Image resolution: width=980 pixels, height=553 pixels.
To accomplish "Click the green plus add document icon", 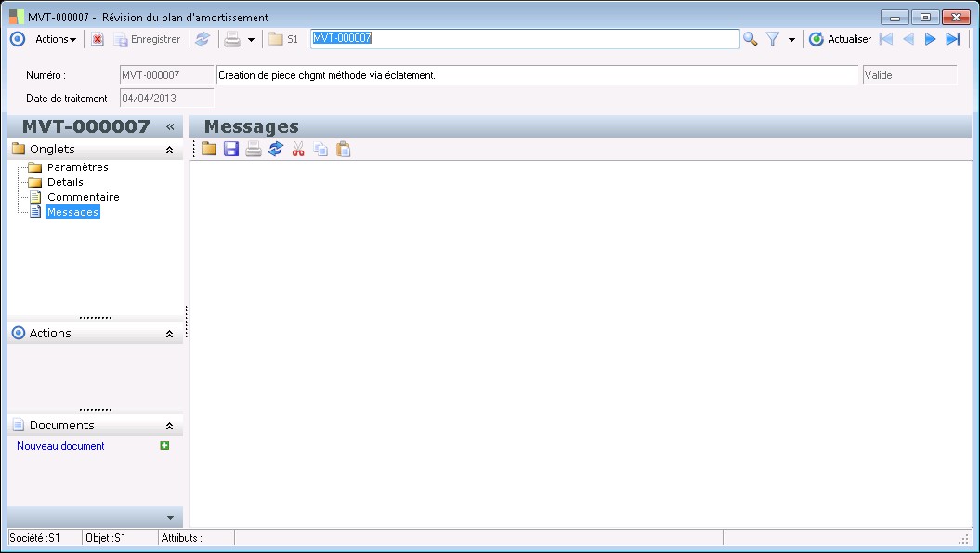I will click(165, 445).
